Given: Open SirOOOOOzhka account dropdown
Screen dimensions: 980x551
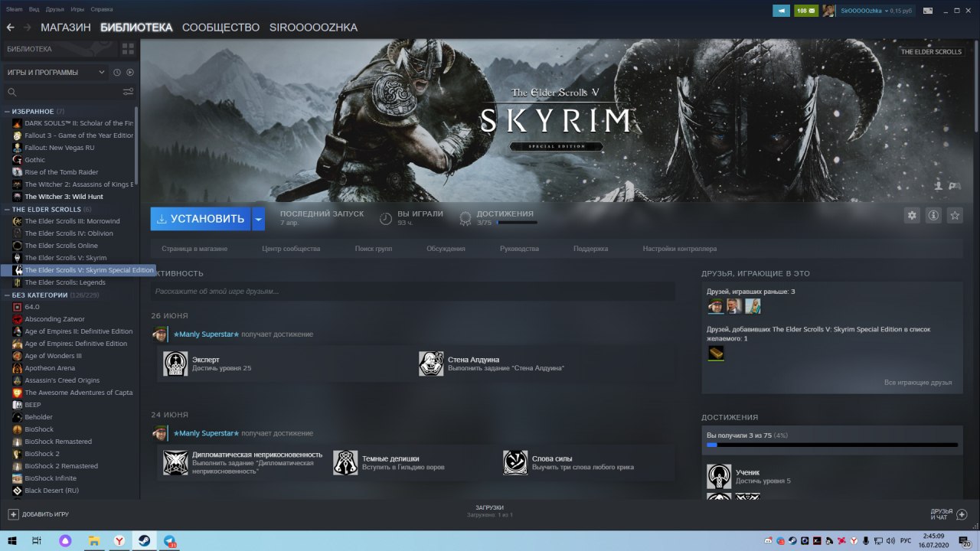Looking at the screenshot, I should [x=864, y=11].
